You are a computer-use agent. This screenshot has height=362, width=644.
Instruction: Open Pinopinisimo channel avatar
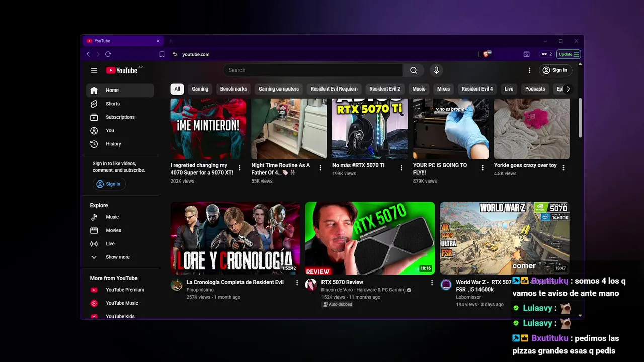(x=177, y=285)
